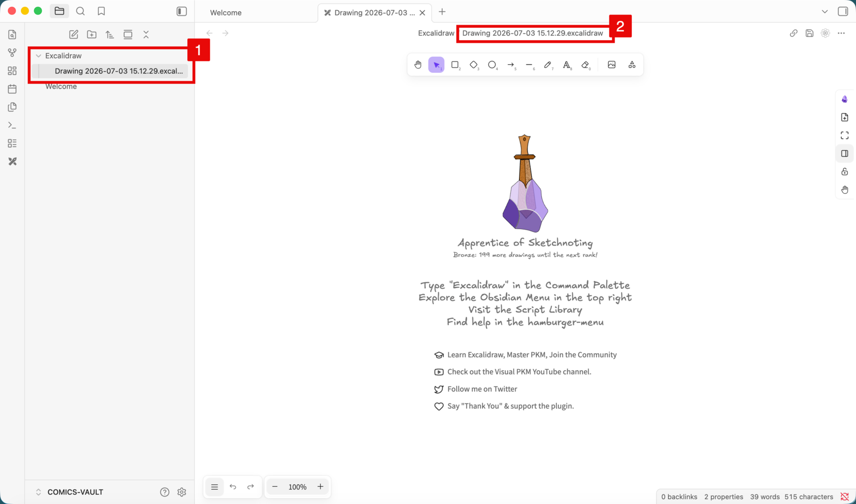This screenshot has width=856, height=504.
Task: Reset zoom via 100% button
Action: pyautogui.click(x=297, y=487)
